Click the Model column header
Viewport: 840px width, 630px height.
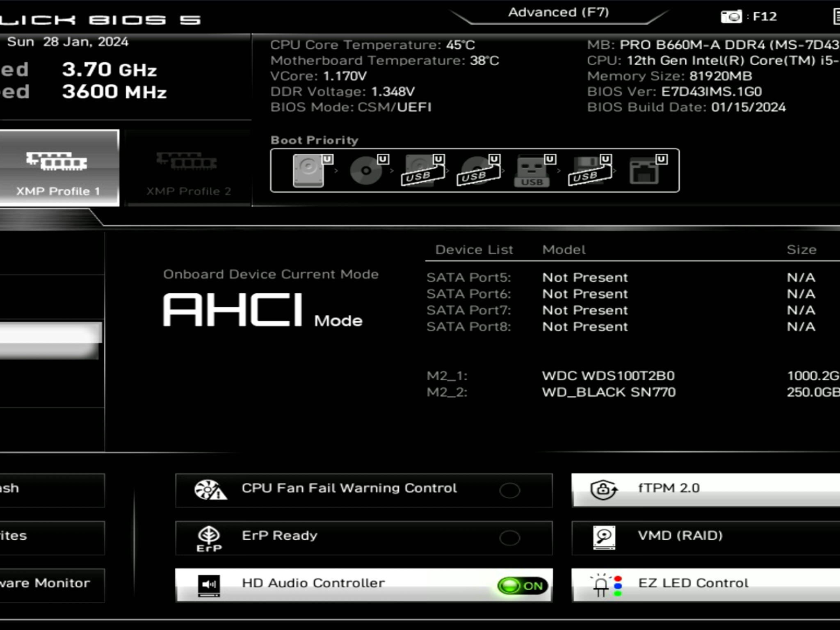pyautogui.click(x=564, y=250)
